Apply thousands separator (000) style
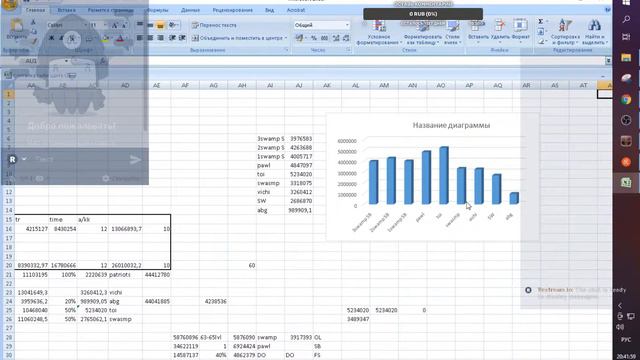 click(x=324, y=38)
